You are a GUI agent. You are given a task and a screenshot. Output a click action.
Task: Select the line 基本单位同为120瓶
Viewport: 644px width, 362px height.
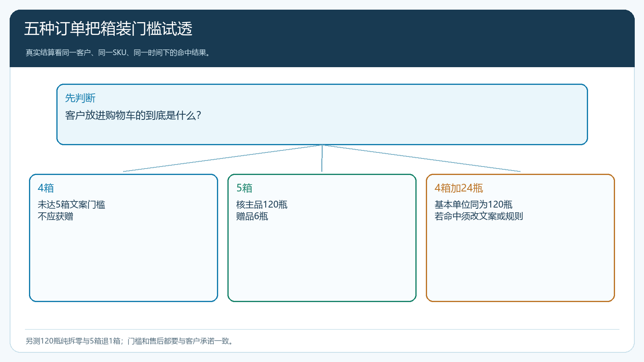click(x=473, y=204)
